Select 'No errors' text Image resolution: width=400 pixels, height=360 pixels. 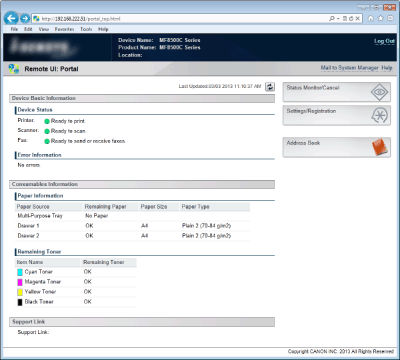29,165
